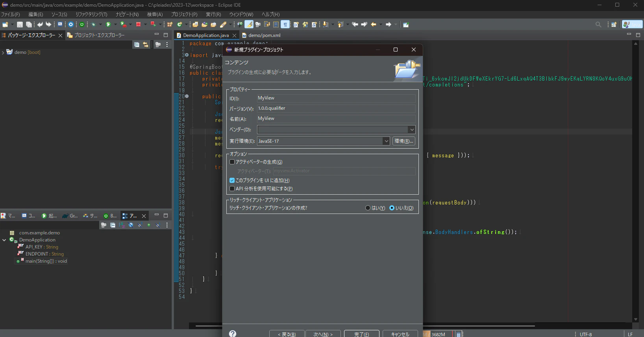
Task: Click the last edit location arrow icon
Action: tap(355, 24)
